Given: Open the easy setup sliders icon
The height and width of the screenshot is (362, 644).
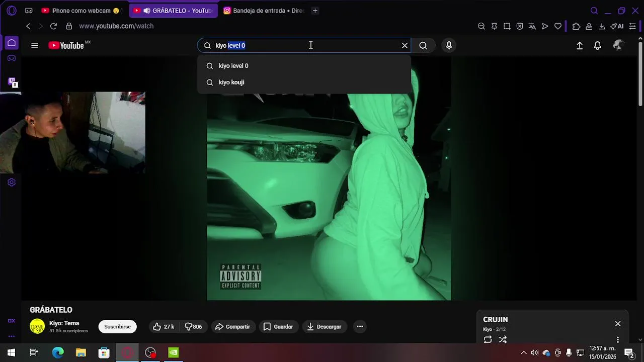Looking at the screenshot, I should click(x=632, y=26).
